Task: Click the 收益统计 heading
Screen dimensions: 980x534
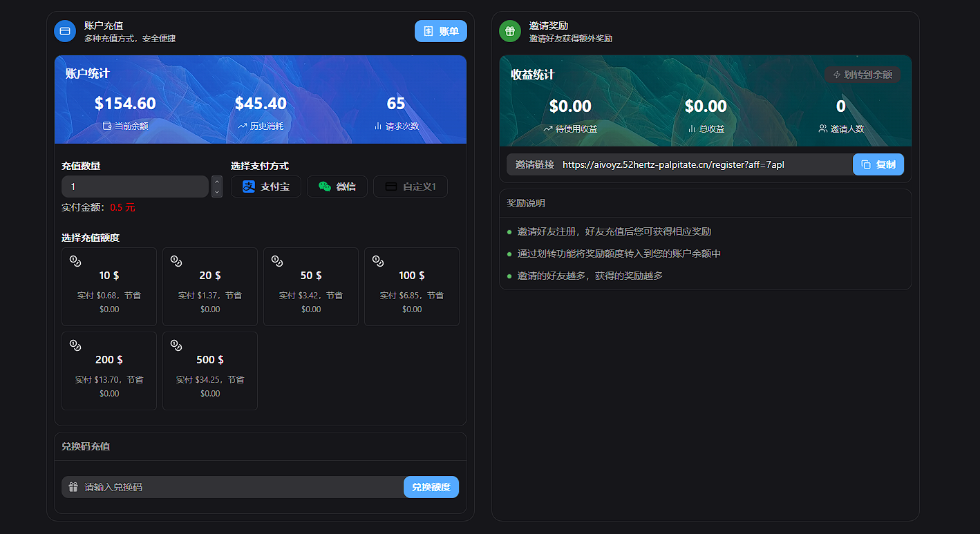Action: point(533,75)
